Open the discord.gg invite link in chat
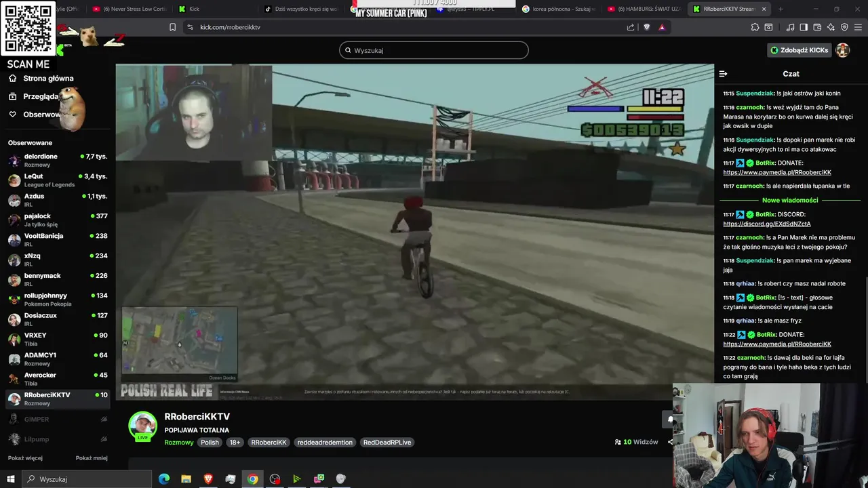 [767, 224]
